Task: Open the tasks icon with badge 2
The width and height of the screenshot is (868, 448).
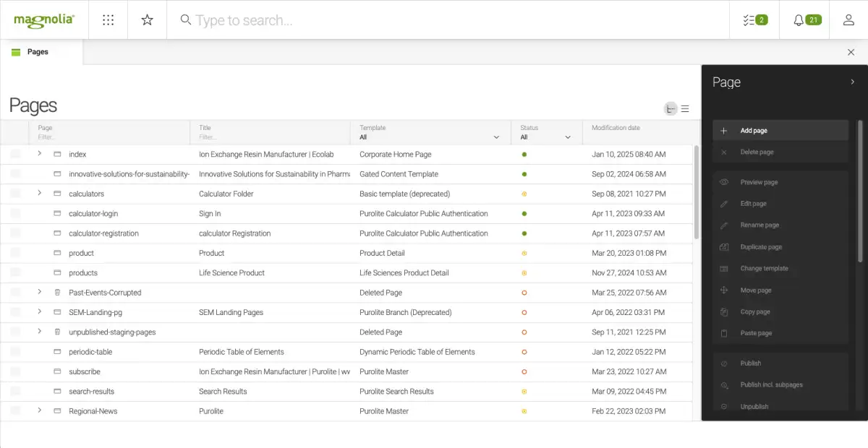Action: pos(754,20)
